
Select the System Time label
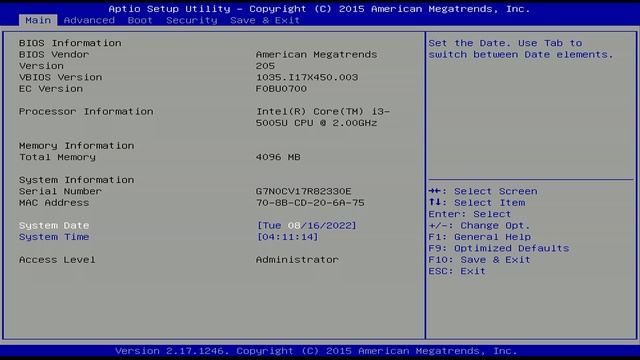click(x=54, y=237)
